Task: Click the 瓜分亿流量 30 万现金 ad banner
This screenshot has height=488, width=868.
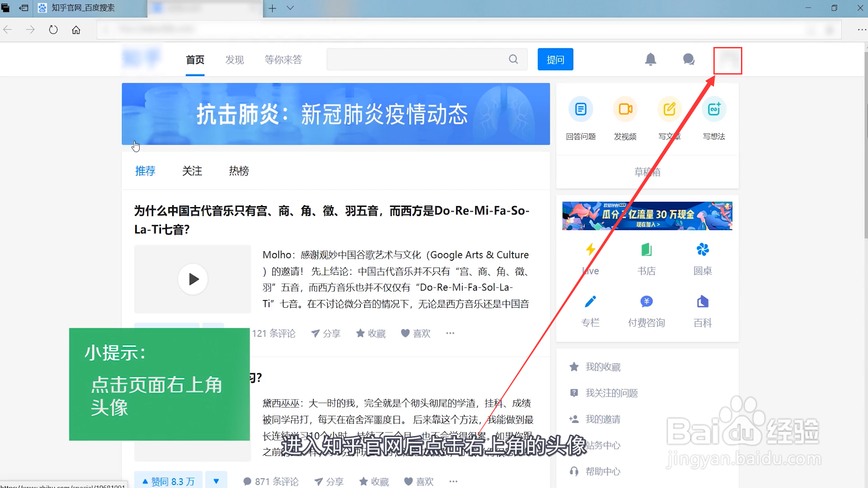Action: tap(647, 216)
